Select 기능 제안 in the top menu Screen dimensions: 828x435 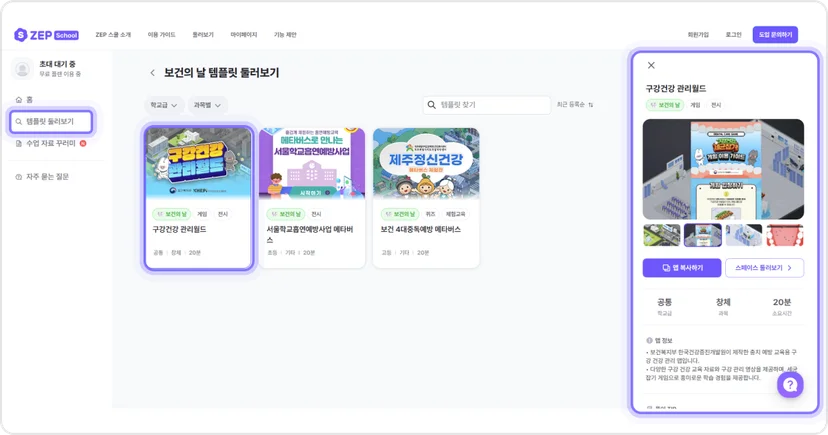pos(285,35)
